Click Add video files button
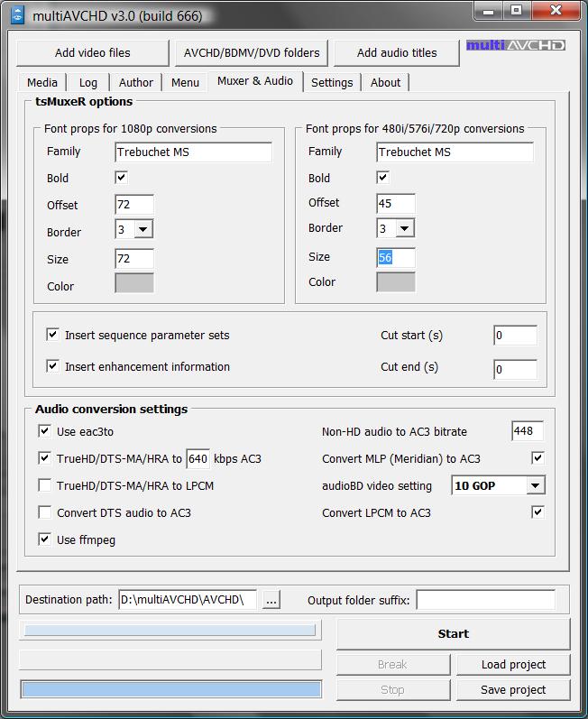The image size is (588, 719). [93, 53]
